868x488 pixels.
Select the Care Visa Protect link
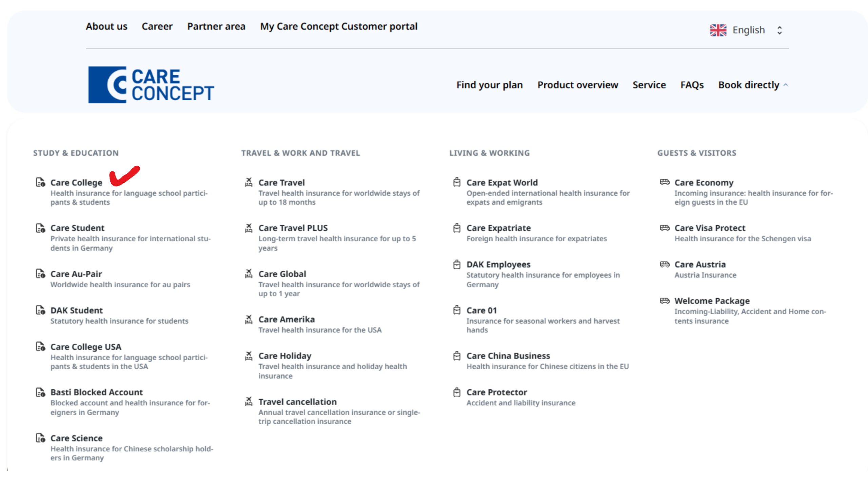[710, 228]
